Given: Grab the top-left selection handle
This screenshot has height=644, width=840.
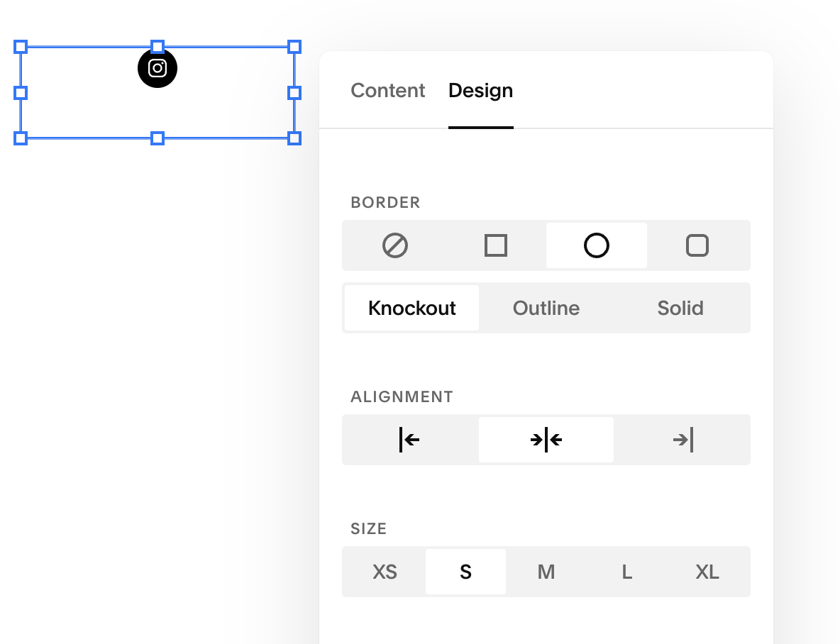Looking at the screenshot, I should click(x=21, y=47).
